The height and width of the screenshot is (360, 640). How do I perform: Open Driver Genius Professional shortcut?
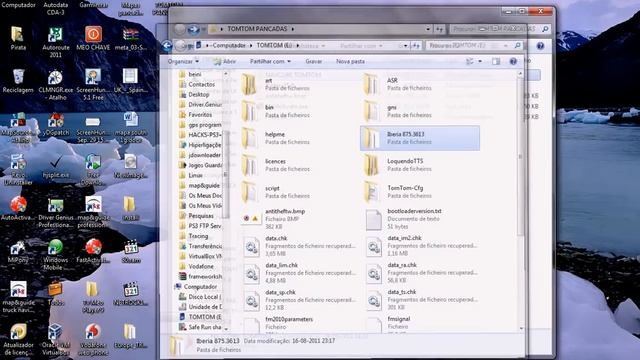pyautogui.click(x=56, y=213)
